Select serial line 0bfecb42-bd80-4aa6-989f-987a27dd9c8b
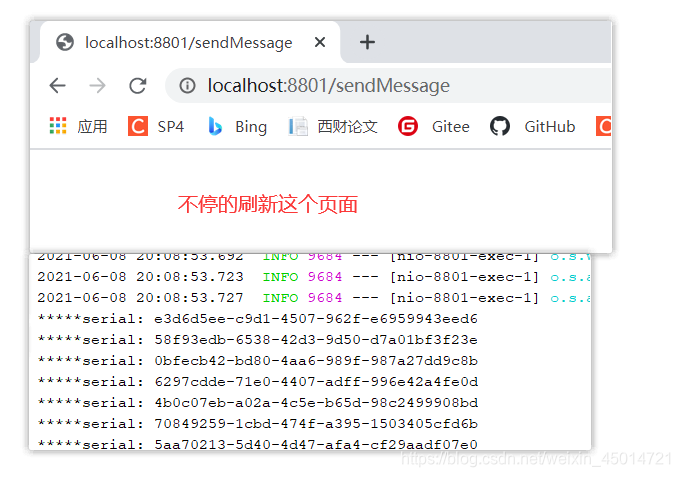Screen dimensions: 680x477 (258, 361)
